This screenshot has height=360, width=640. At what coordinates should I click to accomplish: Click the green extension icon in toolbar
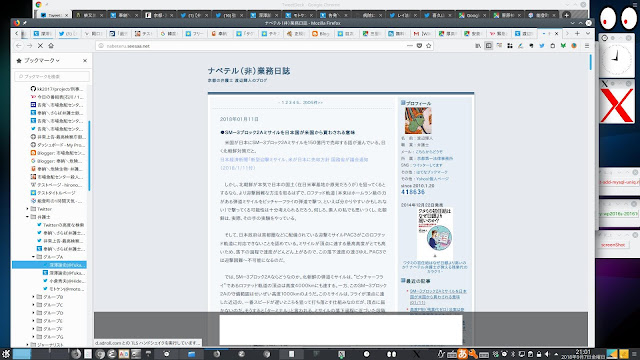coord(563,46)
